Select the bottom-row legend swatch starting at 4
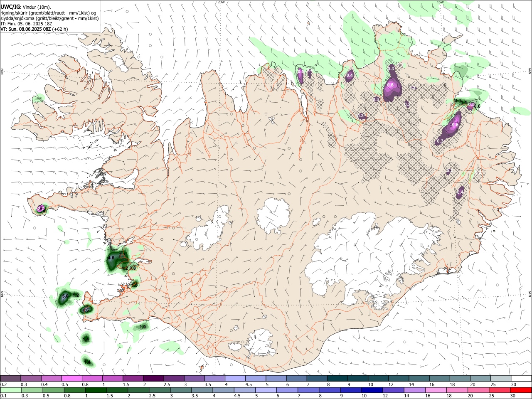The height and width of the screenshot is (399, 532). tap(224, 390)
